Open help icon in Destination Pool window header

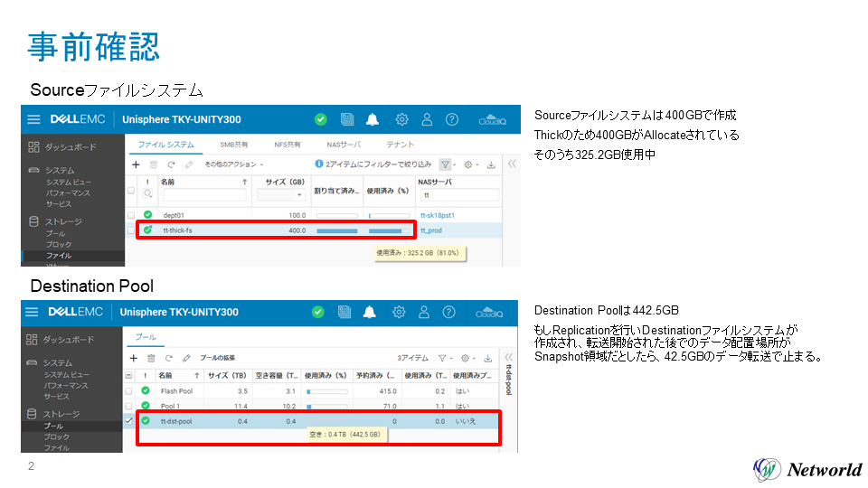click(449, 312)
